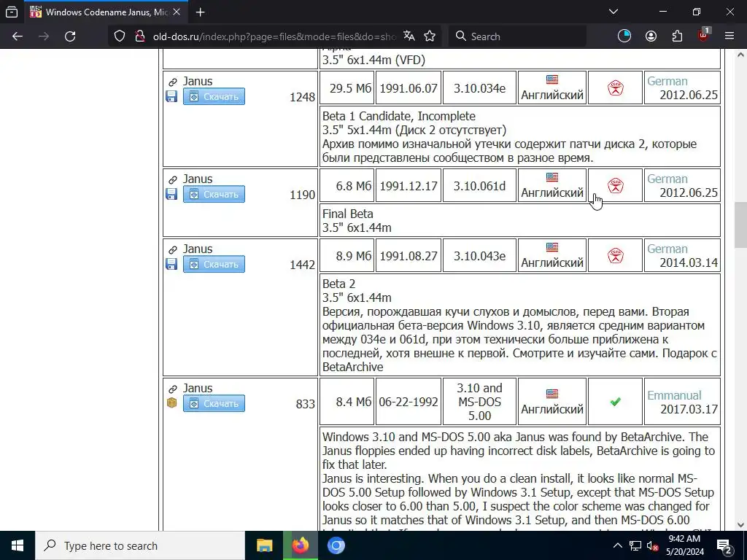This screenshot has width=747, height=560.
Task: Open the tracking protection shield icon
Action: point(120,36)
